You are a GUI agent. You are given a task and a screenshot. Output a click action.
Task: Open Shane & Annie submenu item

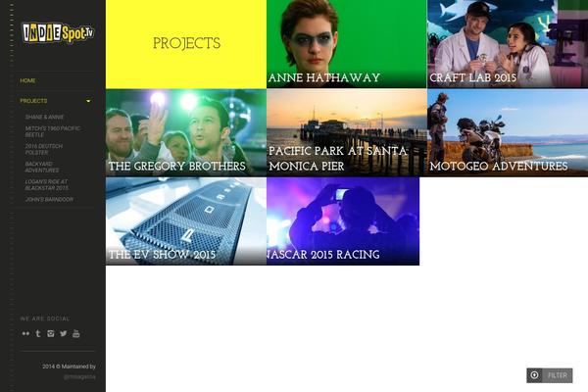click(x=45, y=117)
